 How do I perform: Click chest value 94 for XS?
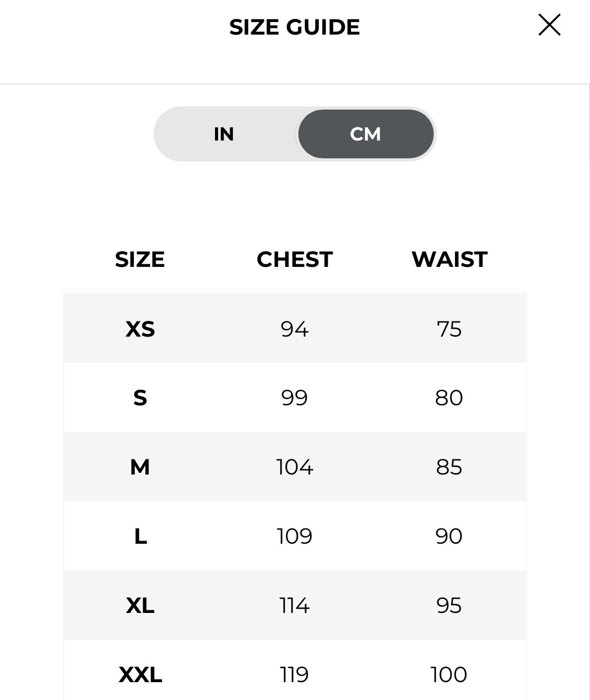click(x=295, y=329)
